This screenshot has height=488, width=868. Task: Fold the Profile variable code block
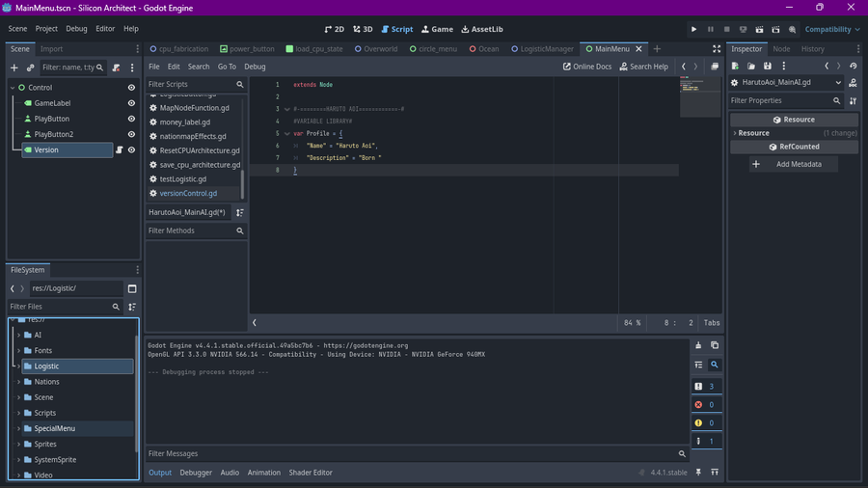tap(286, 133)
